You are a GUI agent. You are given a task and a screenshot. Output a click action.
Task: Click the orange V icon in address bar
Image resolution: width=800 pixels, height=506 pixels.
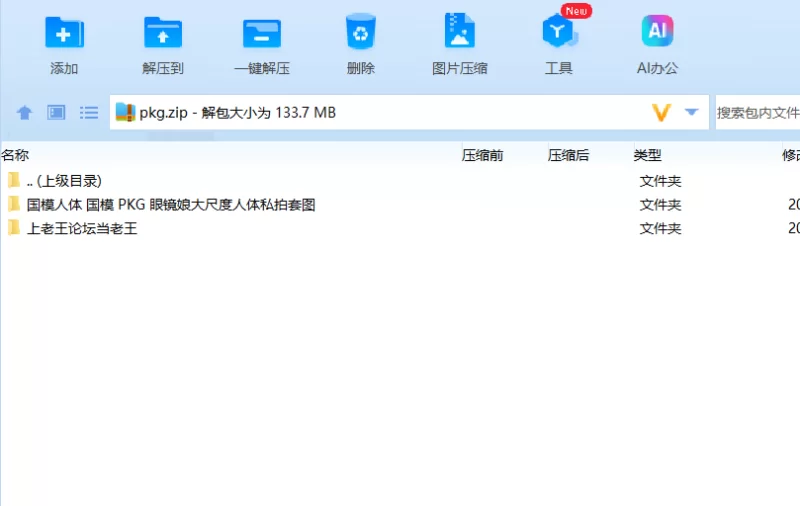pos(660,113)
